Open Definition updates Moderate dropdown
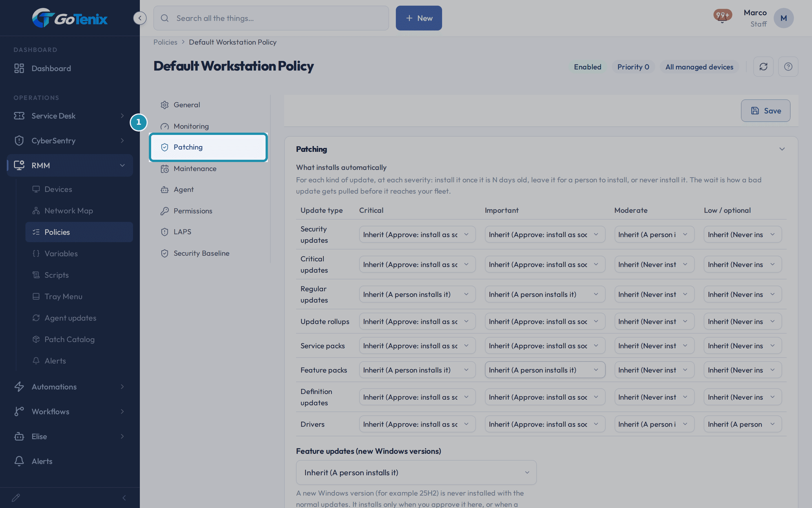 [654, 397]
